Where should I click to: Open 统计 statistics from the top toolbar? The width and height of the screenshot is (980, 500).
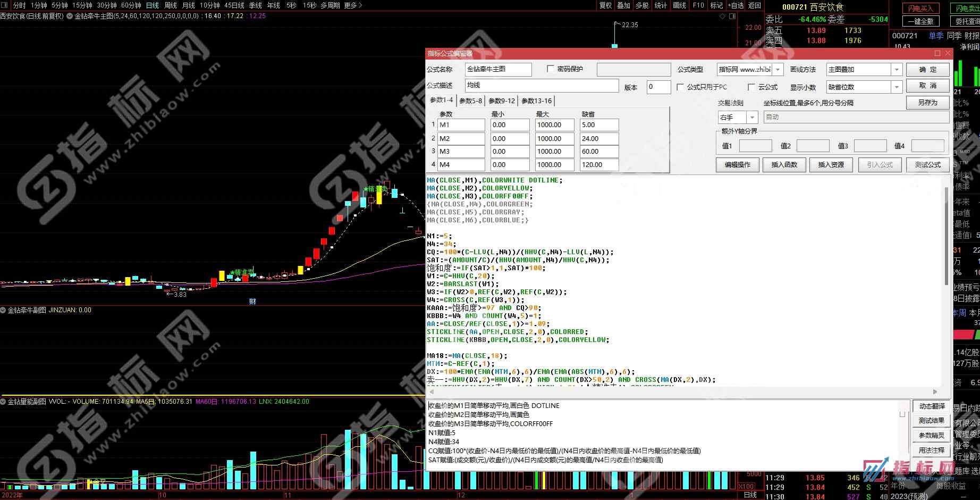pos(661,5)
